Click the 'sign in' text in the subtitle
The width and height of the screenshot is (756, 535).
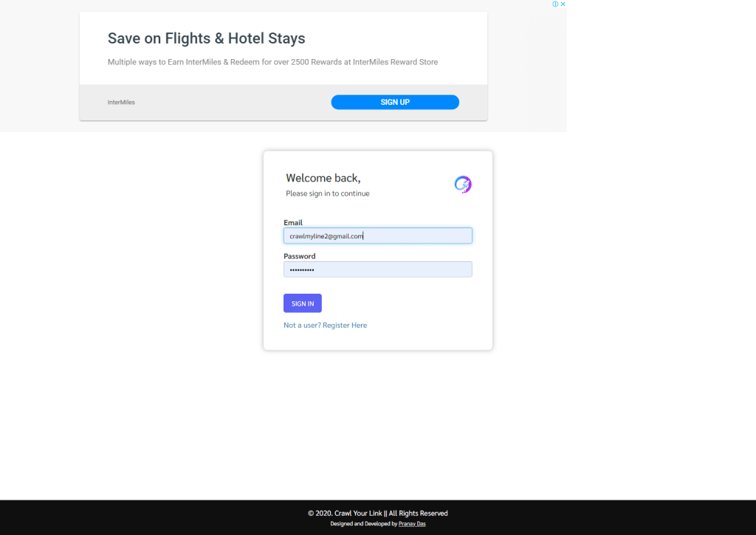tap(320, 193)
